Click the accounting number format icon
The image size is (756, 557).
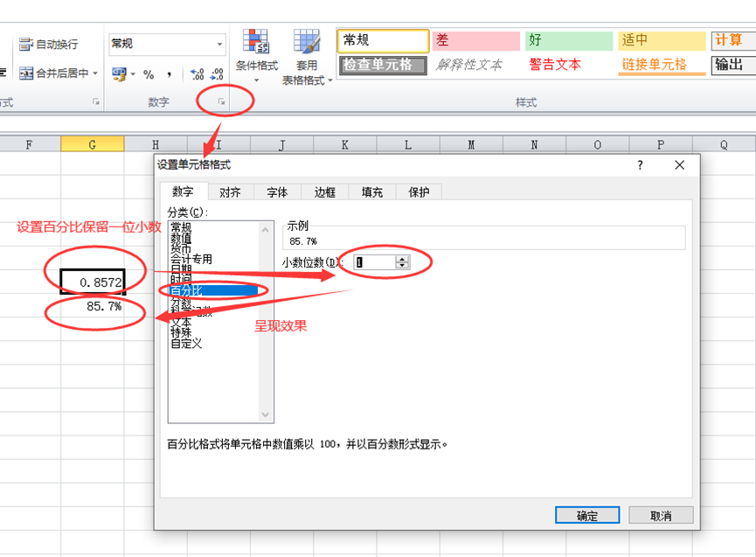tap(119, 74)
